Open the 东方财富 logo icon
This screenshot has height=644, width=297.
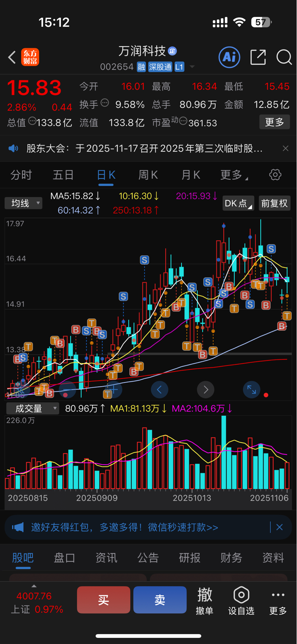[30, 57]
